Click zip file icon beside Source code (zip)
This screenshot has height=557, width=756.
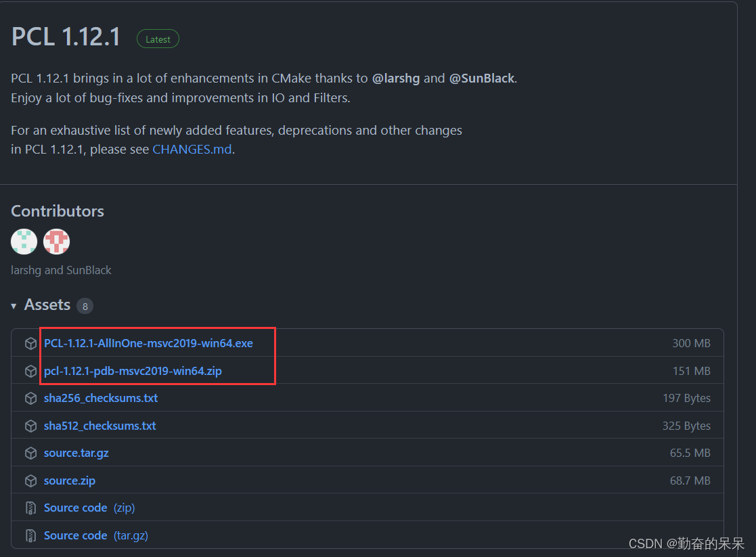[x=31, y=508]
